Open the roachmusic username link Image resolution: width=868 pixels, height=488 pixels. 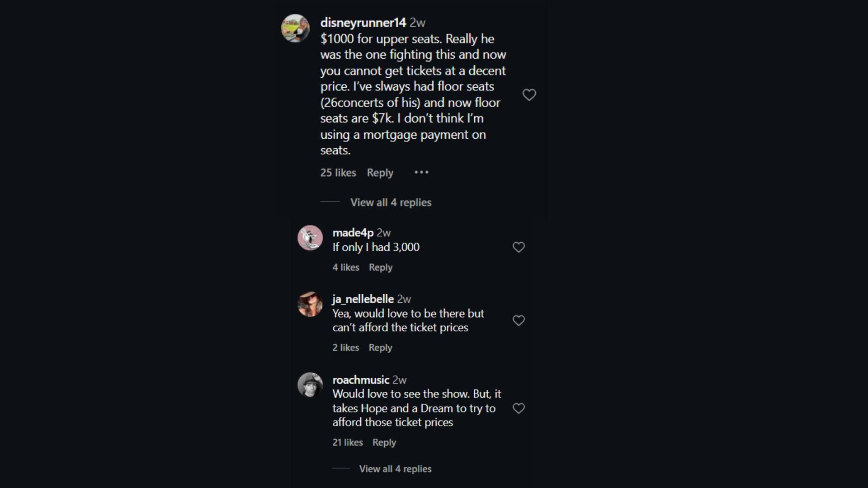point(361,380)
